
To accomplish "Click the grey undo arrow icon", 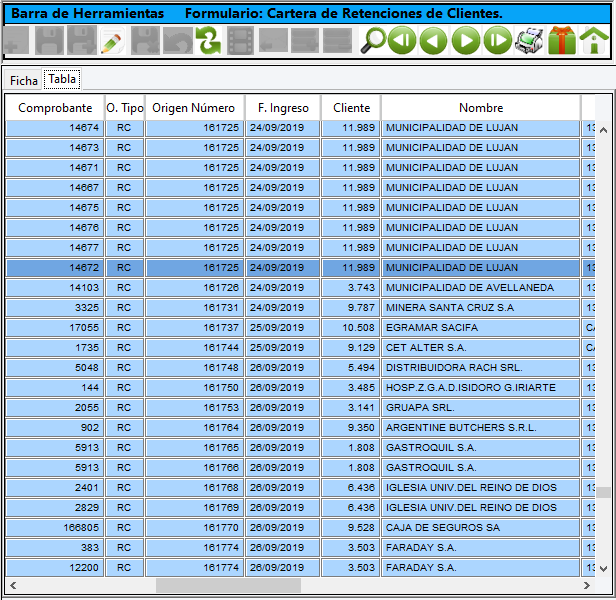I will [x=178, y=40].
